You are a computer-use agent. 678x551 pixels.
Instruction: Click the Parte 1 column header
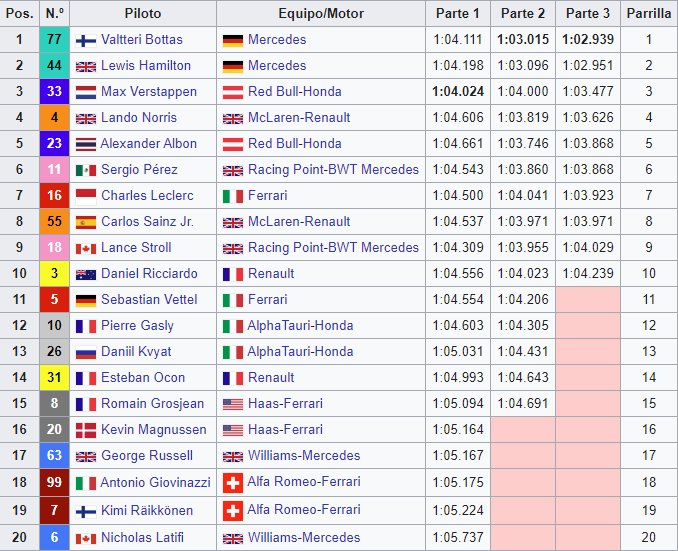(458, 13)
